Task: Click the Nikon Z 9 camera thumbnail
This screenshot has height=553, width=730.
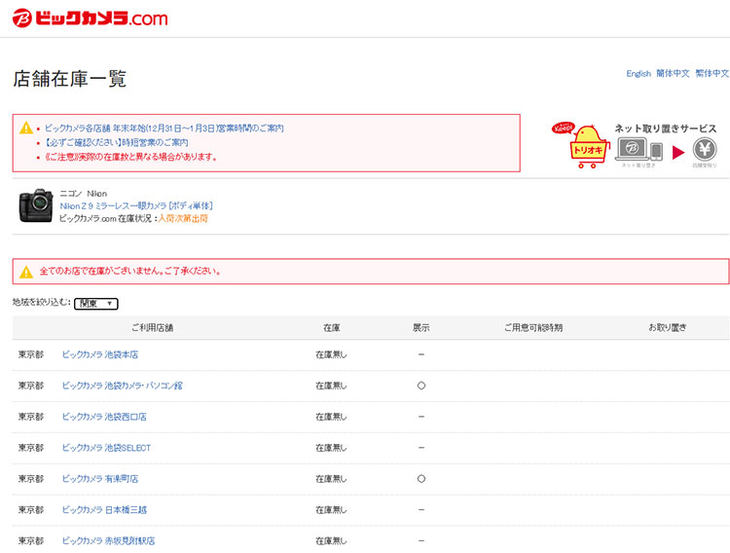Action: [x=36, y=205]
